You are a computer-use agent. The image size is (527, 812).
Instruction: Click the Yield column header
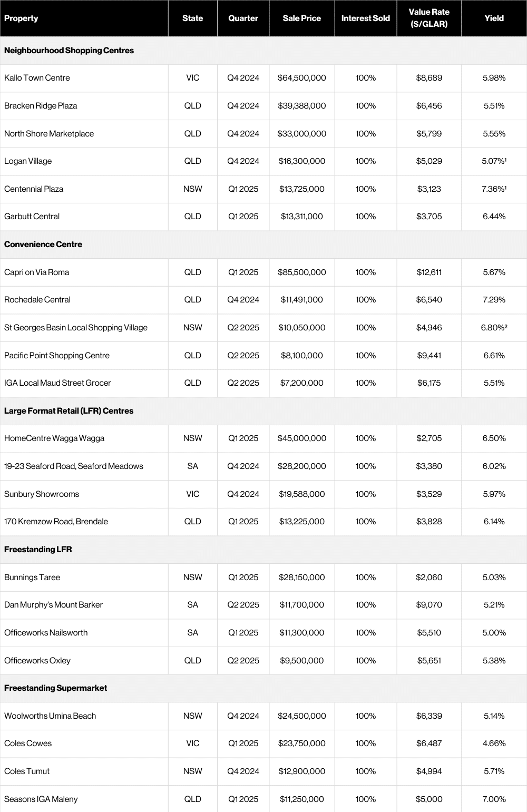coord(494,18)
